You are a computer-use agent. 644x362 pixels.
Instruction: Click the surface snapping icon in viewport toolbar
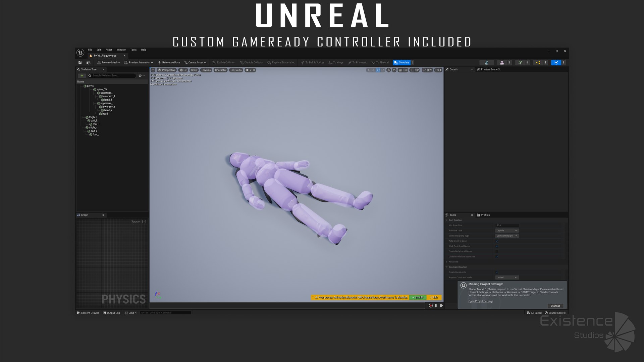pyautogui.click(x=394, y=70)
